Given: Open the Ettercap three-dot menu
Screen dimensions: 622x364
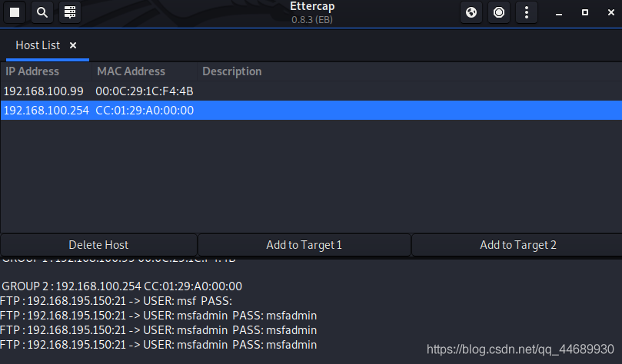Looking at the screenshot, I should point(526,12).
